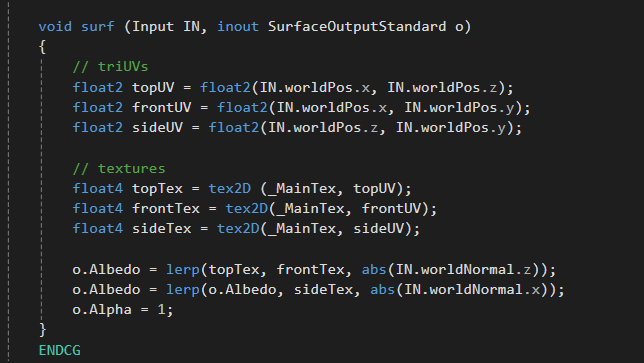Click 'lerp' on first o.Albedo line
644x363 pixels.
(x=183, y=270)
